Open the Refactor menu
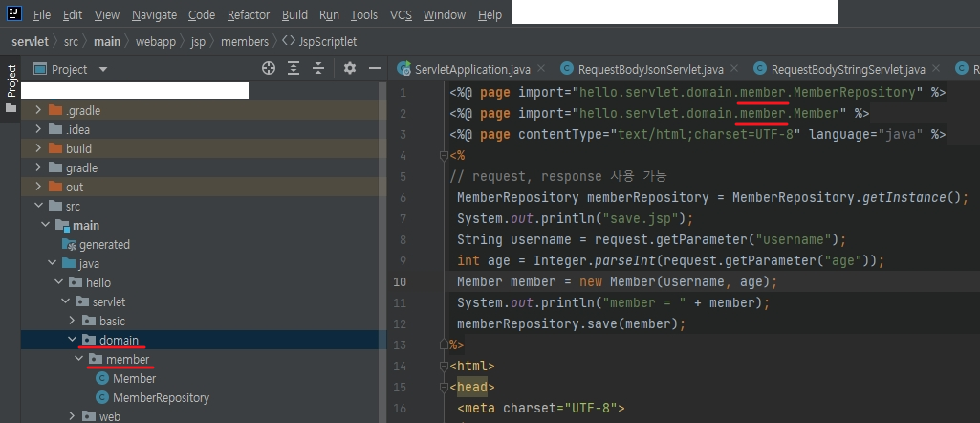Image resolution: width=980 pixels, height=423 pixels. click(x=249, y=15)
